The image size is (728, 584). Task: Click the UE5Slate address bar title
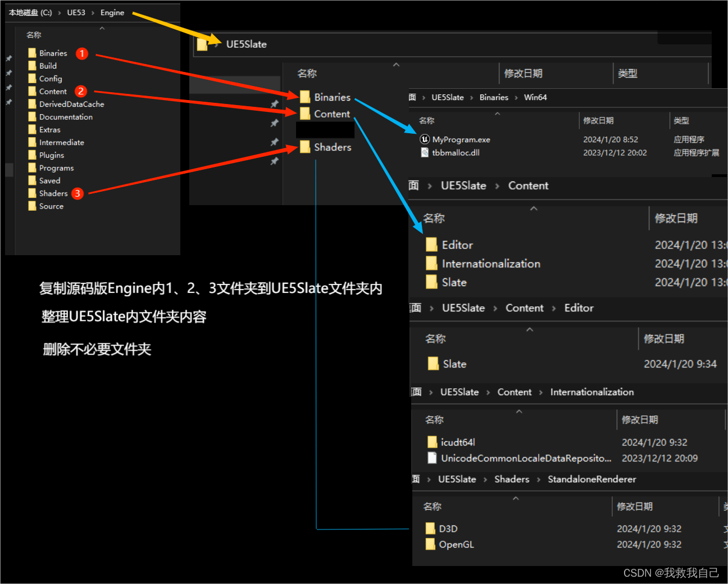[246, 44]
